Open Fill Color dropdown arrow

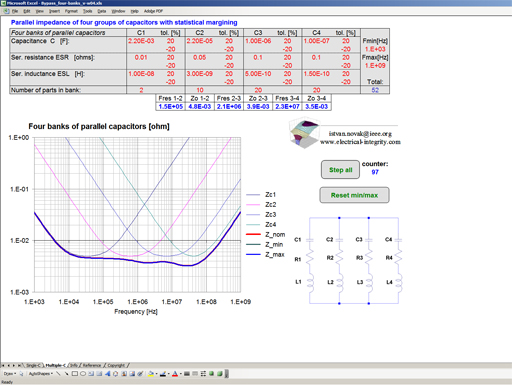(x=156, y=374)
